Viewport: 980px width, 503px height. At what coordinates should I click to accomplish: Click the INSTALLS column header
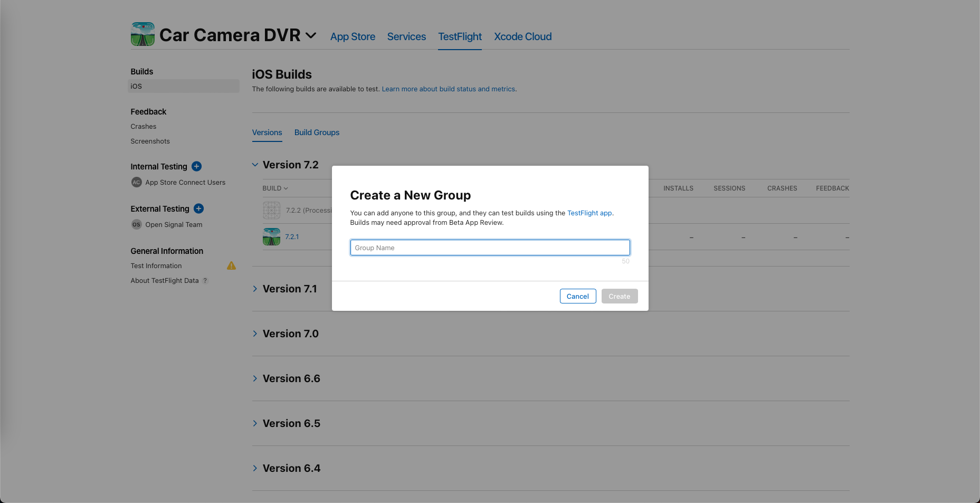point(678,188)
